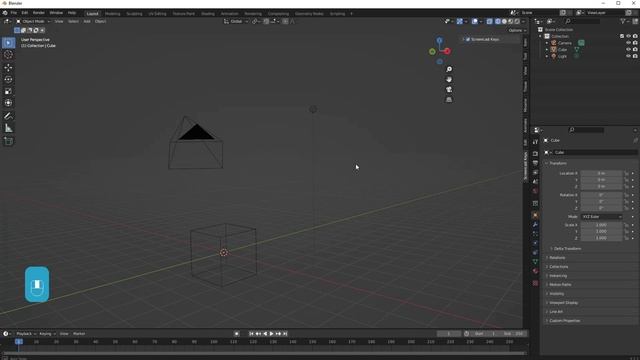Open the Output properties tab icon
640x360 pixels.
coord(536,163)
